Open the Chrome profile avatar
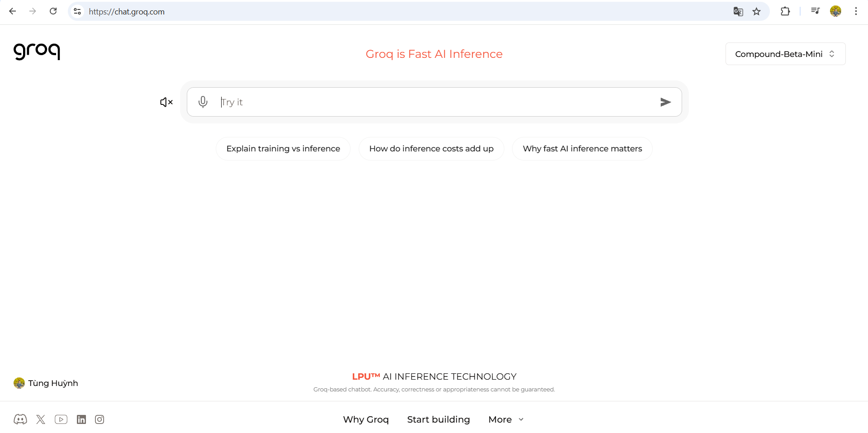 [x=835, y=11]
